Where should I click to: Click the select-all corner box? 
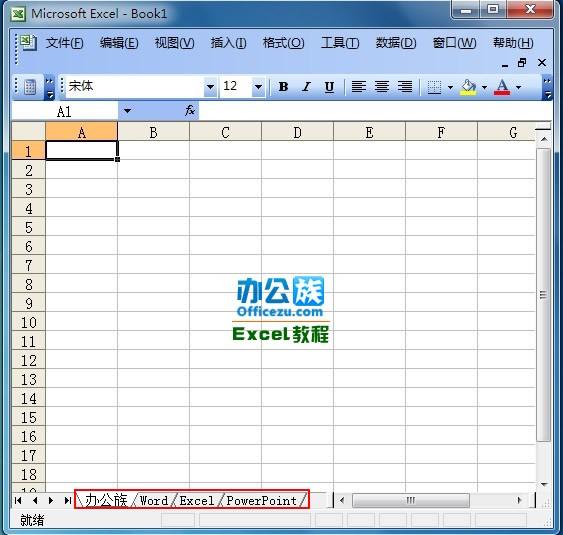click(x=29, y=131)
